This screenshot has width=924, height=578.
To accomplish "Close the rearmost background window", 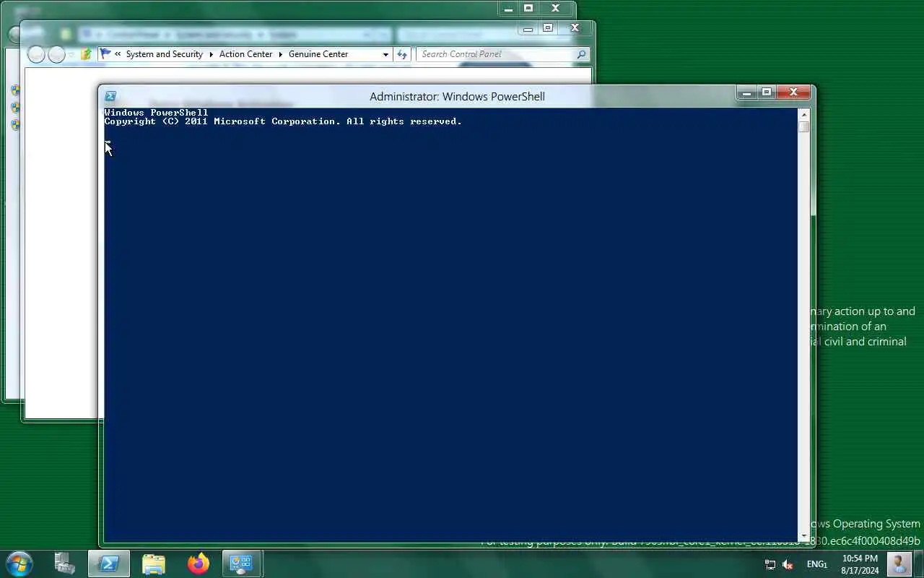I will 555,8.
